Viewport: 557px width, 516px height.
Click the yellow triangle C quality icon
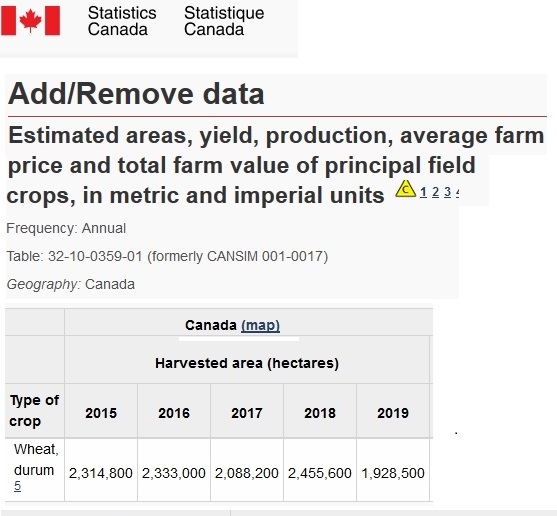(405, 189)
